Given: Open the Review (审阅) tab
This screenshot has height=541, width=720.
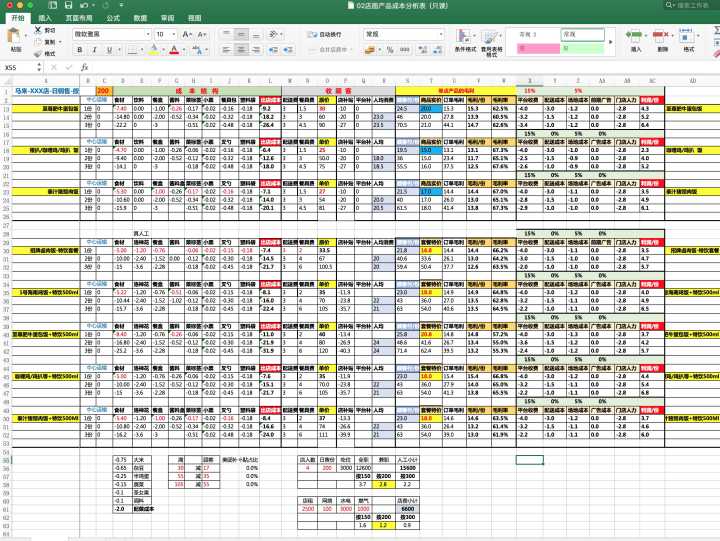Looking at the screenshot, I should (x=167, y=18).
